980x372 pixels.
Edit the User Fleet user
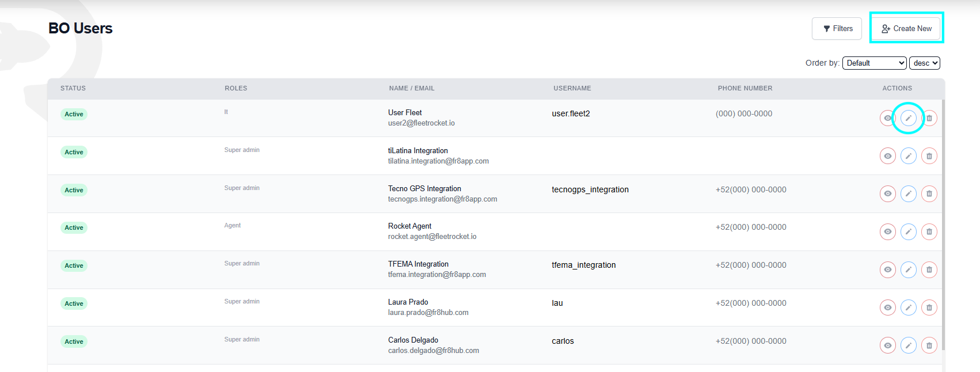(909, 118)
